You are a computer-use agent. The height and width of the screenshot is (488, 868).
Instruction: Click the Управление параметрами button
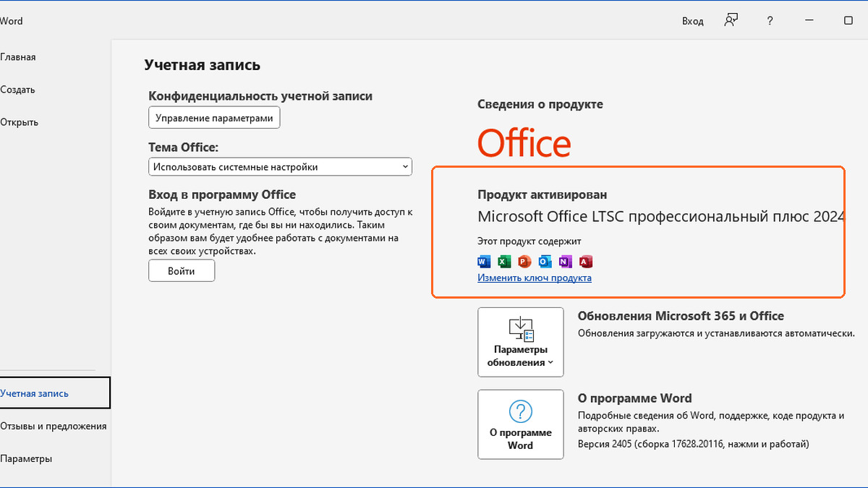pyautogui.click(x=214, y=118)
